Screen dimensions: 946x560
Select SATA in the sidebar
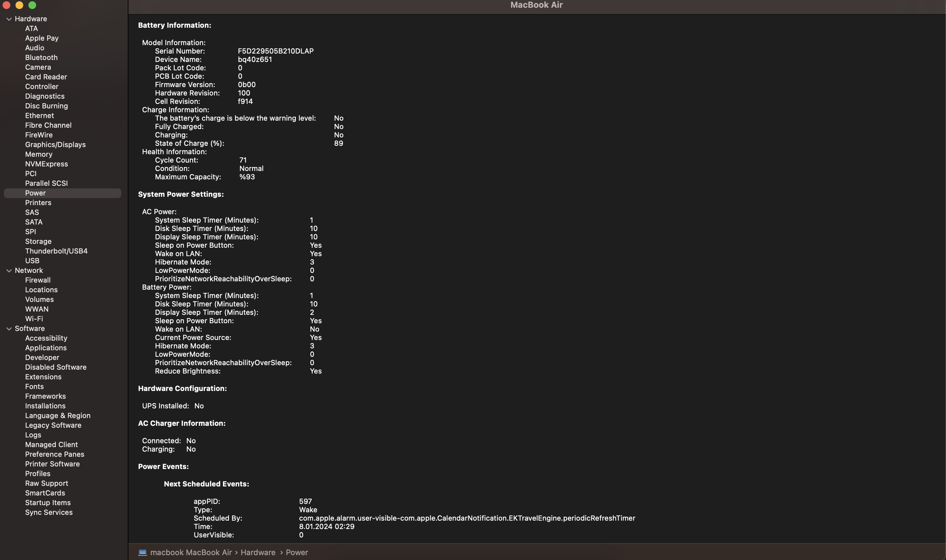(x=34, y=222)
